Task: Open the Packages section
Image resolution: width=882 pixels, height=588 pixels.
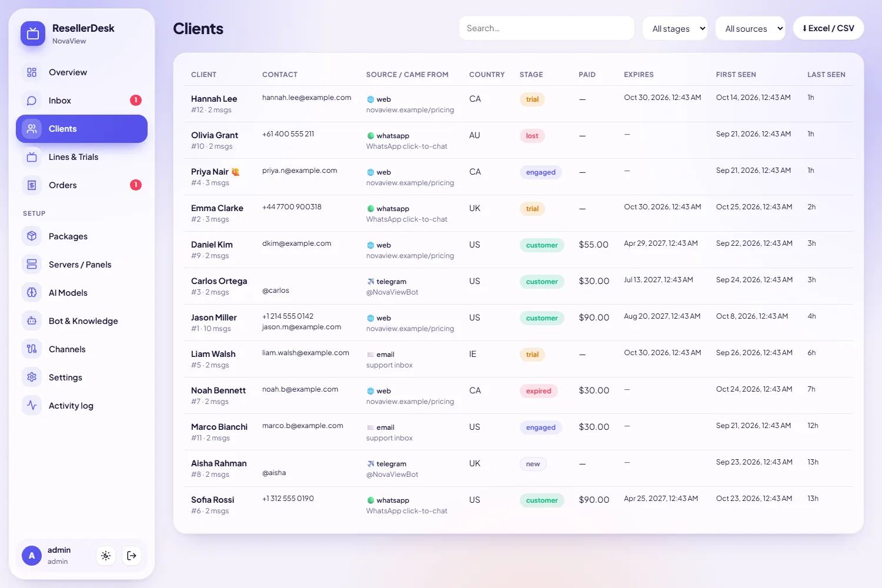Action: 82,236
